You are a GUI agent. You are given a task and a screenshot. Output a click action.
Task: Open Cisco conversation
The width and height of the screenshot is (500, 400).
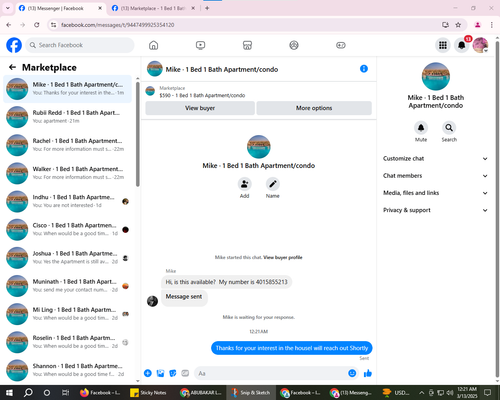67,229
